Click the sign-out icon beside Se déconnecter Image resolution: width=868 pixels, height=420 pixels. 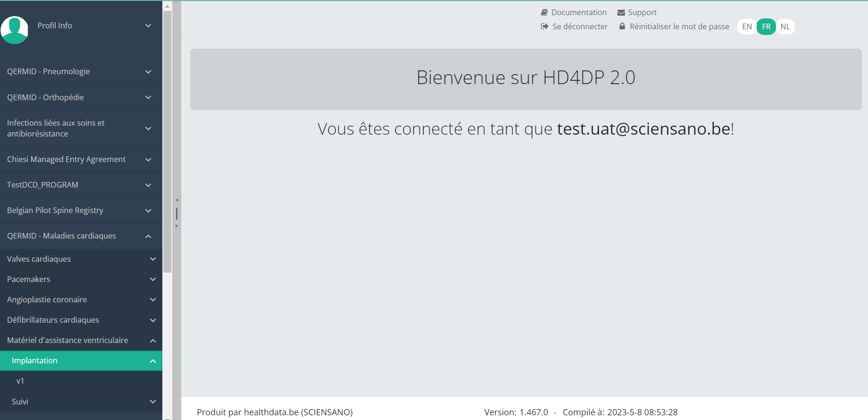(x=544, y=26)
